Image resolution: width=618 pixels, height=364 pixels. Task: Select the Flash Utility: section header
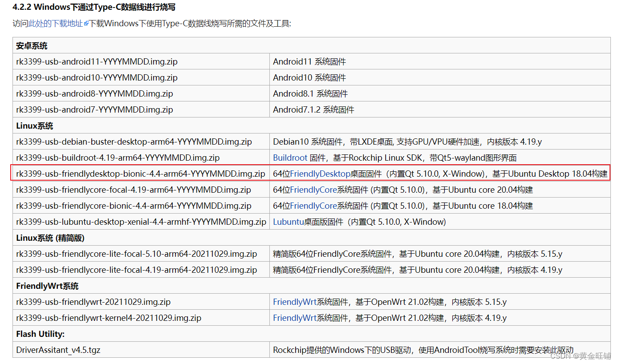click(41, 334)
